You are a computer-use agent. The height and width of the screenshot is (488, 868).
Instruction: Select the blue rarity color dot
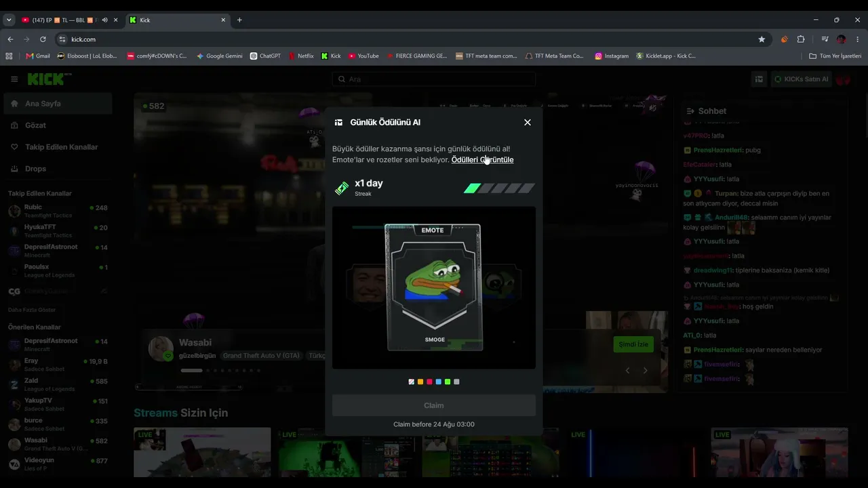pos(439,382)
